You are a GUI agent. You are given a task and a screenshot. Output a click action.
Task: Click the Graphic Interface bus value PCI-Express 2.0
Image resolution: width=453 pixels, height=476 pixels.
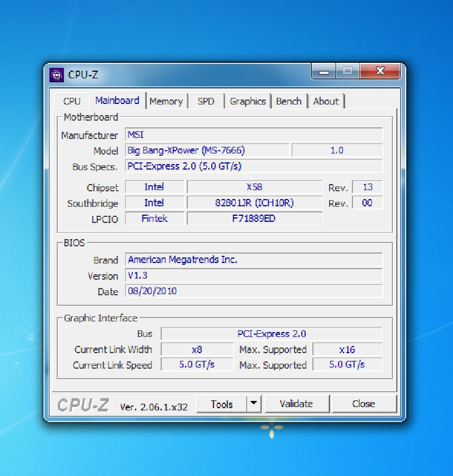click(272, 334)
